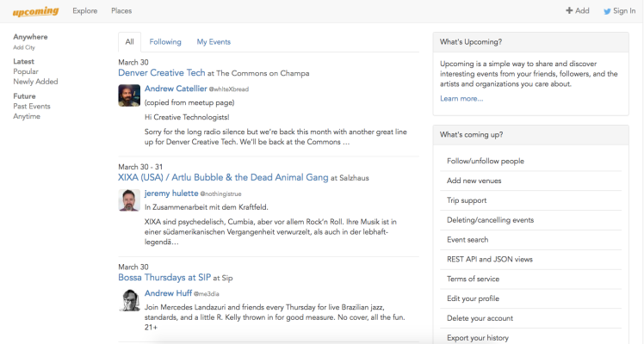Screen dimensions: 644x344
Task: Open Andrew Catellier's profile name
Action: [176, 89]
